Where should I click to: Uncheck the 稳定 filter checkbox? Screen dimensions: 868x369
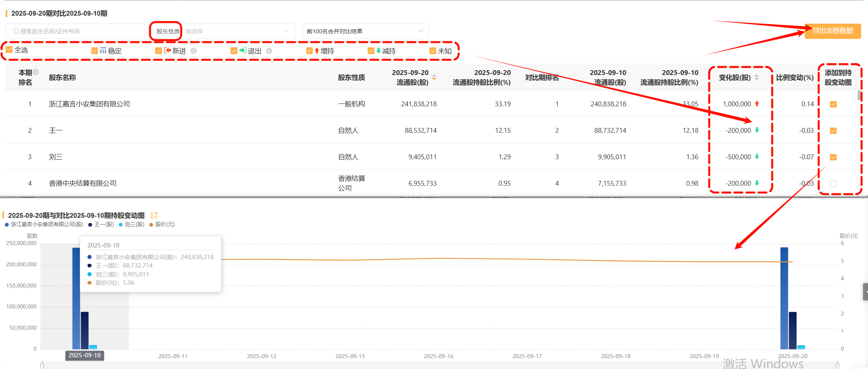(95, 51)
